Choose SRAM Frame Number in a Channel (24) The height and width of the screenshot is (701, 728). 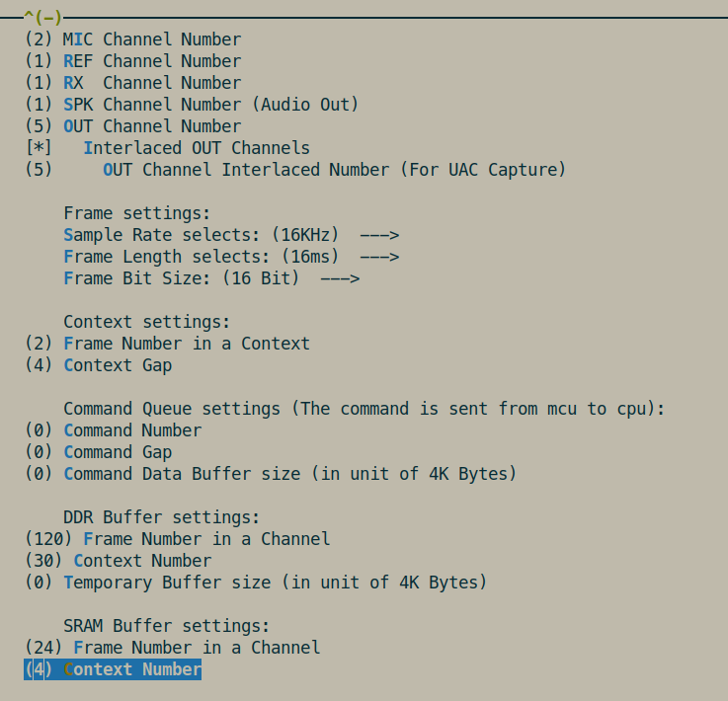(172, 648)
